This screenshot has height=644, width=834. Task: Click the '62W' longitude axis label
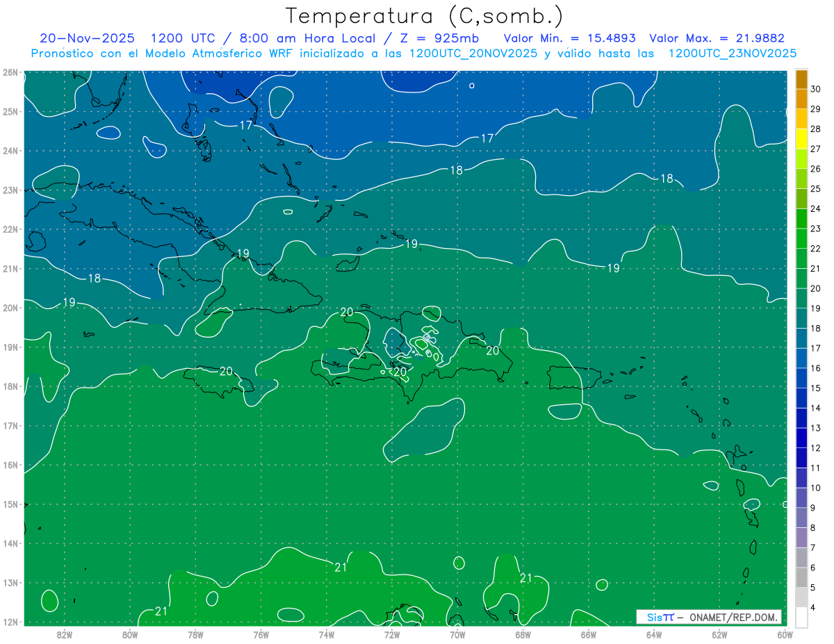pos(719,634)
